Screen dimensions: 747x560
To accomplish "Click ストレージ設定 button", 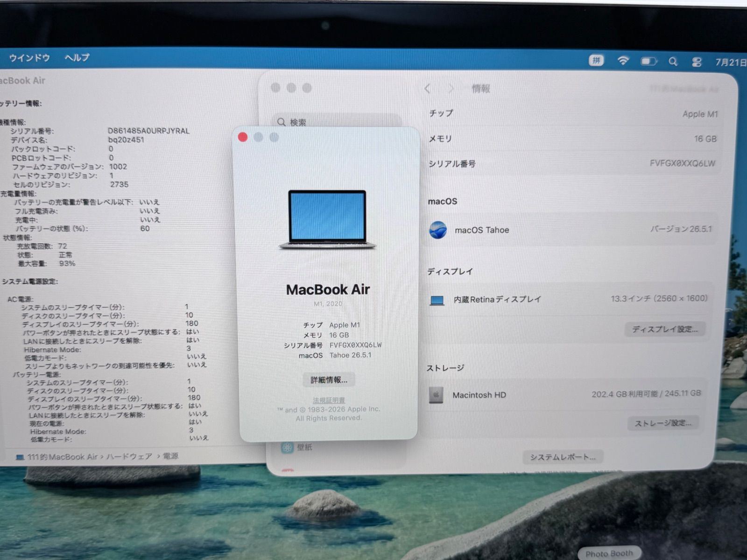I will click(663, 423).
